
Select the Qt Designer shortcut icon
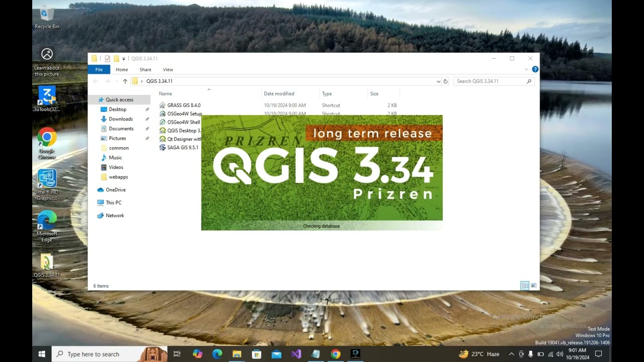coord(163,139)
